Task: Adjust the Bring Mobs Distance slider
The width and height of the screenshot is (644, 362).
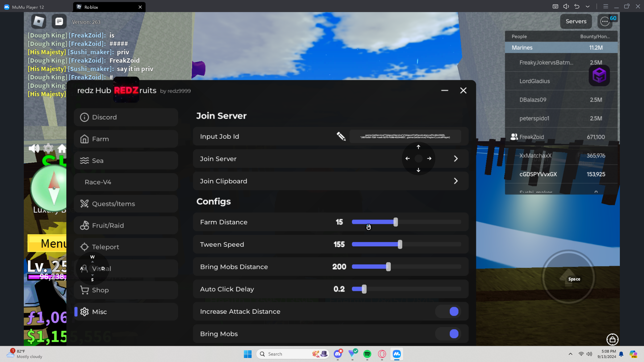Action: (407, 267)
